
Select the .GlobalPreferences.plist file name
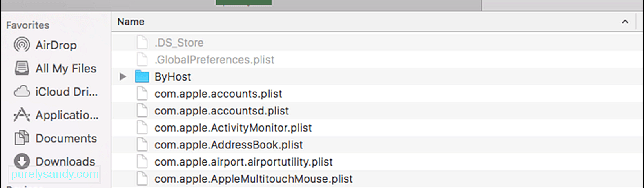(x=214, y=60)
